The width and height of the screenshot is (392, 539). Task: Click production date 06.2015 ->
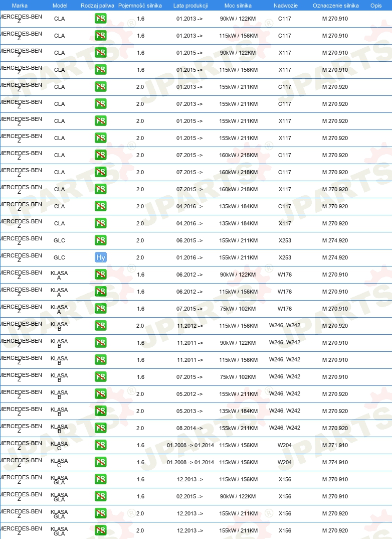[189, 240]
